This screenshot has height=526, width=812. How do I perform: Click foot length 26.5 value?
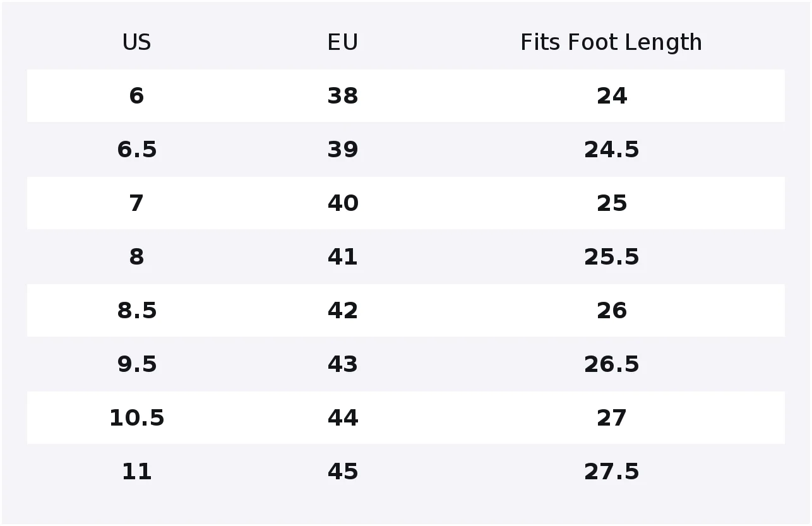click(611, 364)
